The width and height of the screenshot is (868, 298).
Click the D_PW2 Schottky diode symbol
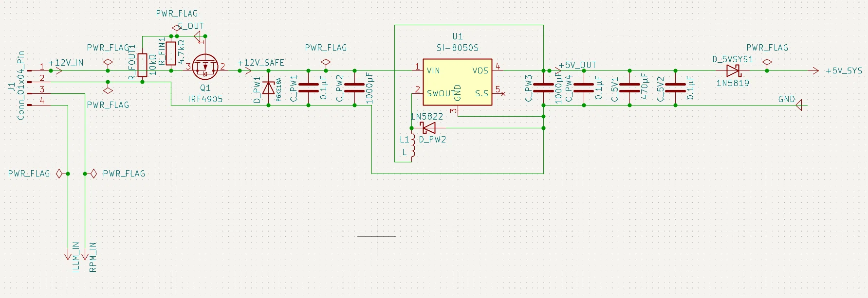click(428, 128)
